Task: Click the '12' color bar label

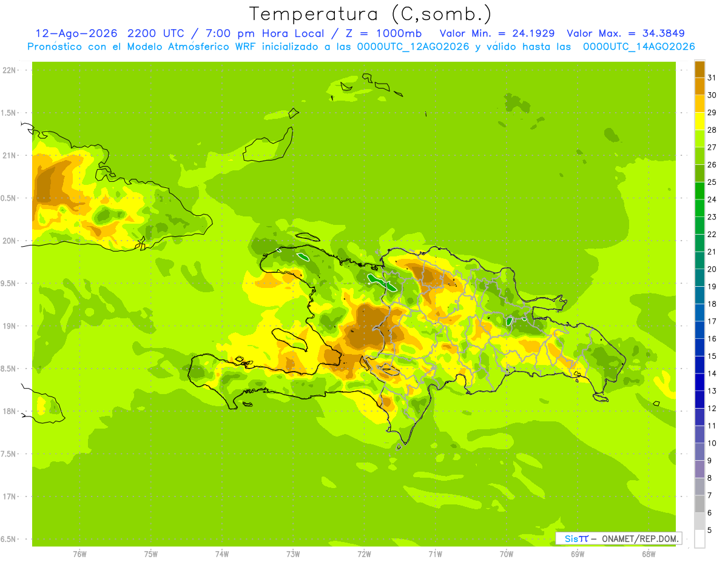Action: [x=712, y=408]
